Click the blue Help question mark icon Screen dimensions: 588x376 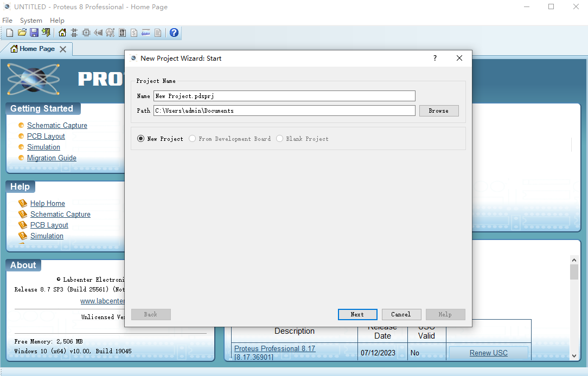coord(174,33)
